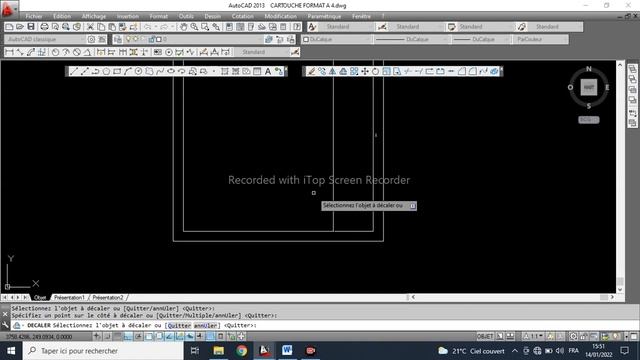Image resolution: width=640 pixels, height=360 pixels.
Task: Open the Dessin menu
Action: [213, 16]
